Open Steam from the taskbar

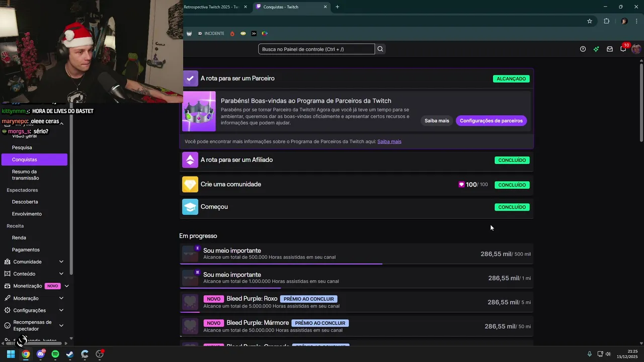point(70,354)
